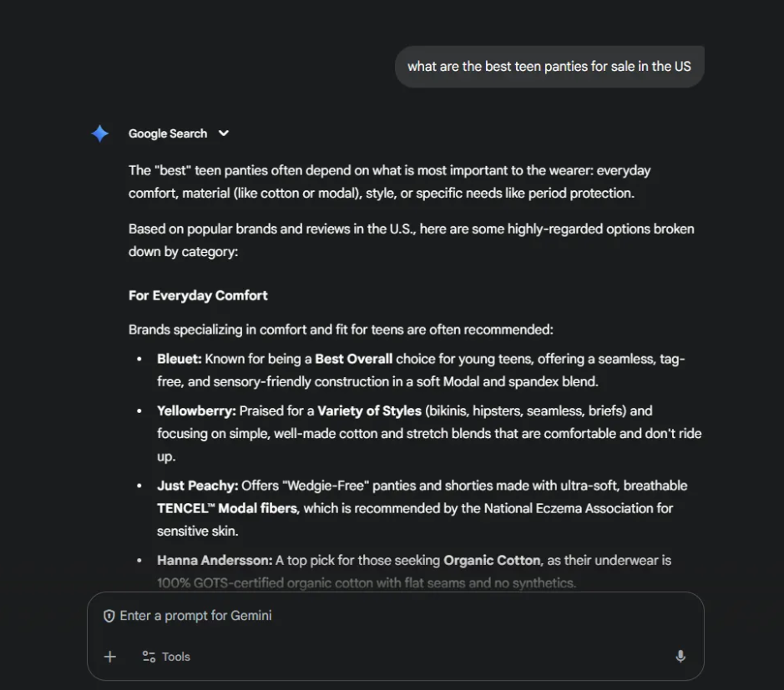Viewport: 784px width, 690px height.
Task: Click "Yellowberry" in the bullet list
Action: [194, 410]
